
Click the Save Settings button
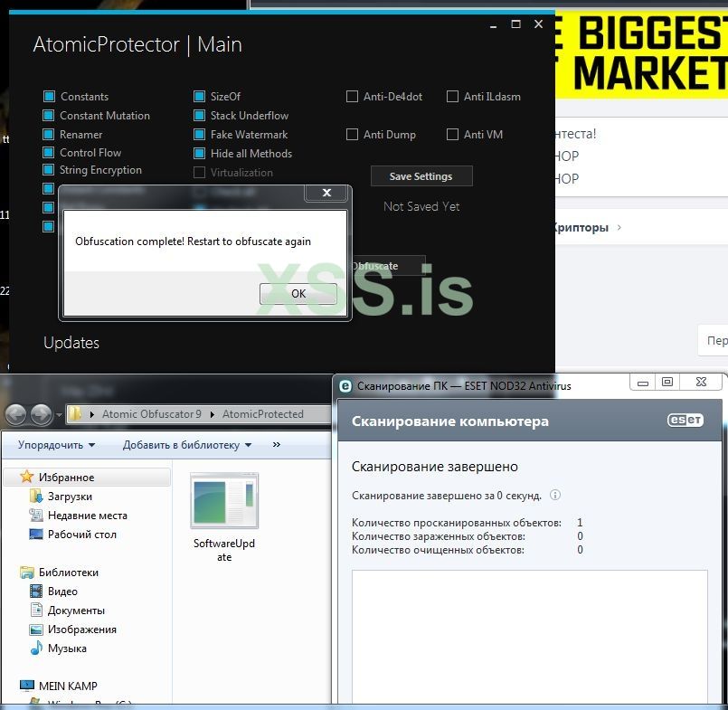pyautogui.click(x=421, y=176)
